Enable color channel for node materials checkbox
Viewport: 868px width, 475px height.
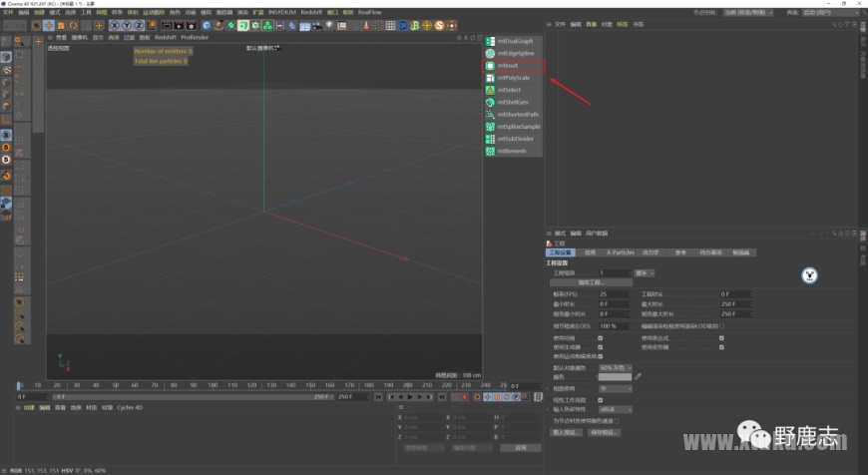pos(617,421)
